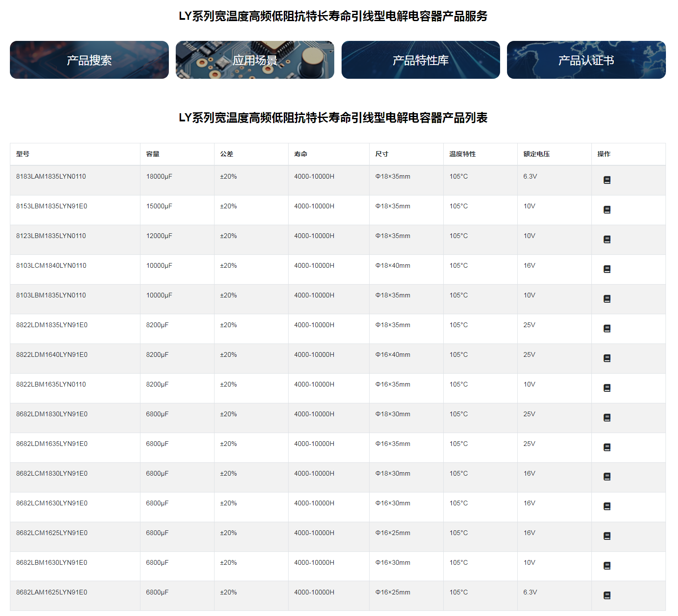
Task: Go to 应用场景 section
Action: (255, 60)
